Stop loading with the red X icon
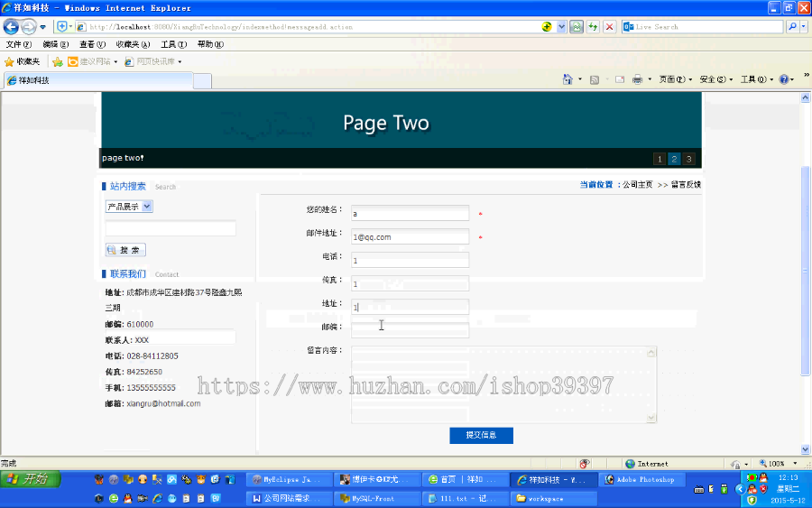 tap(610, 27)
